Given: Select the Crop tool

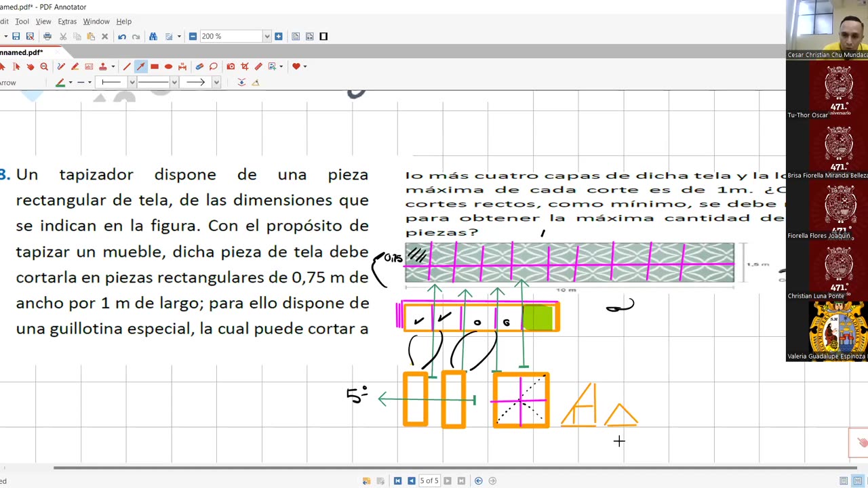Looking at the screenshot, I should (x=245, y=66).
